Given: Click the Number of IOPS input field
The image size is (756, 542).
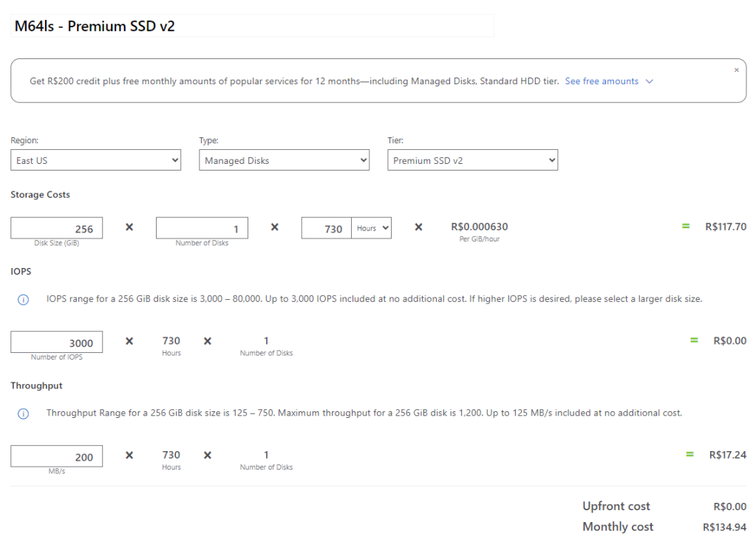Looking at the screenshot, I should click(x=56, y=342).
